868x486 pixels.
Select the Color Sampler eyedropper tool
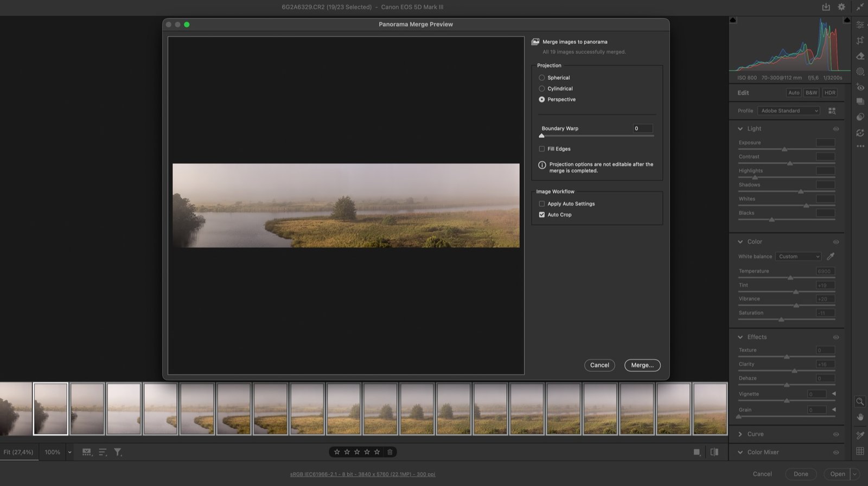click(x=860, y=435)
